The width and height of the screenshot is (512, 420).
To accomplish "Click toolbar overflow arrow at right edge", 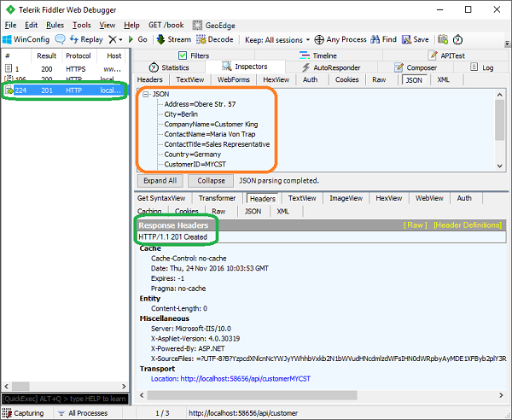I will (507, 44).
